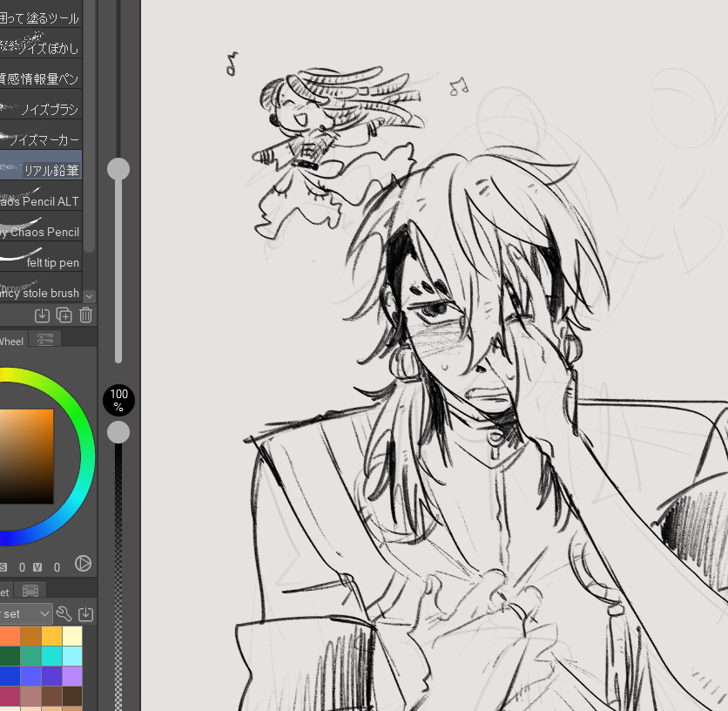This screenshot has height=711, width=728.
Task: Pick the dark brown swatch
Action: 72,696
